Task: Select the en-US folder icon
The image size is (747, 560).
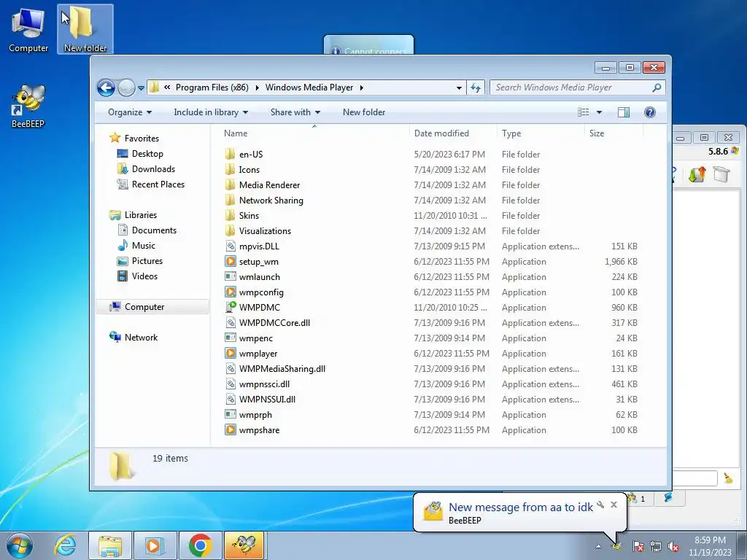Action: coord(230,155)
